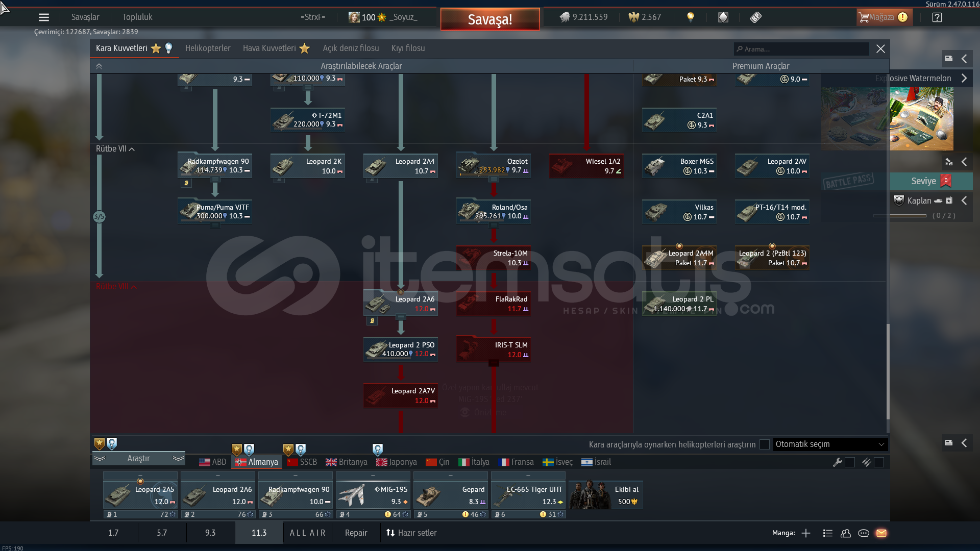Select the Leopard 2A6 in research tree
The height and width of the screenshot is (551, 980).
(401, 304)
